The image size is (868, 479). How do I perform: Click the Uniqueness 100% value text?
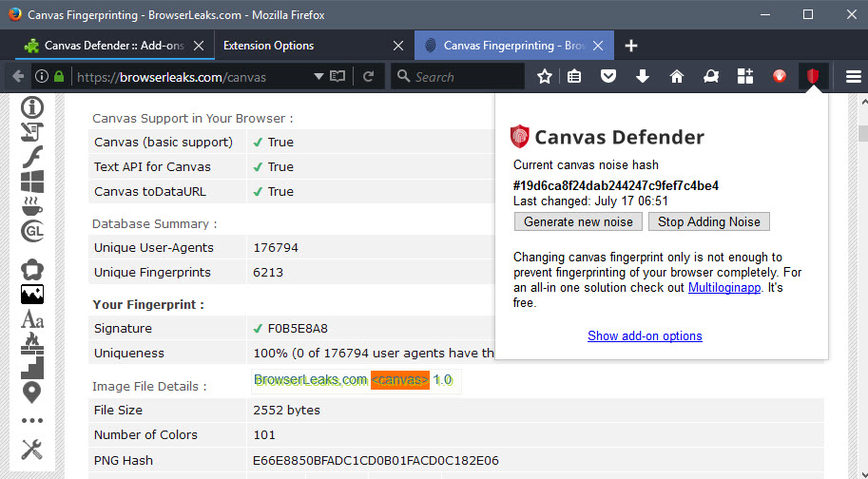coord(374,354)
